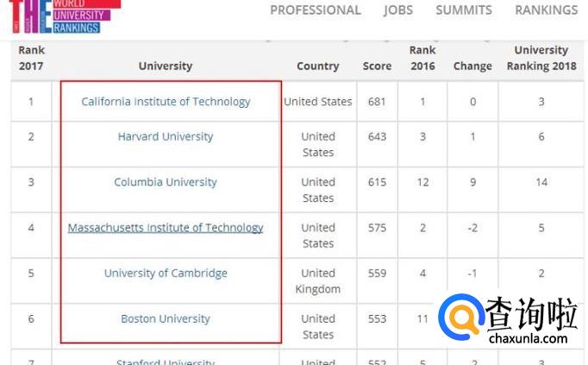Open the Professional menu
Image resolution: width=588 pixels, height=365 pixels.
[316, 10]
